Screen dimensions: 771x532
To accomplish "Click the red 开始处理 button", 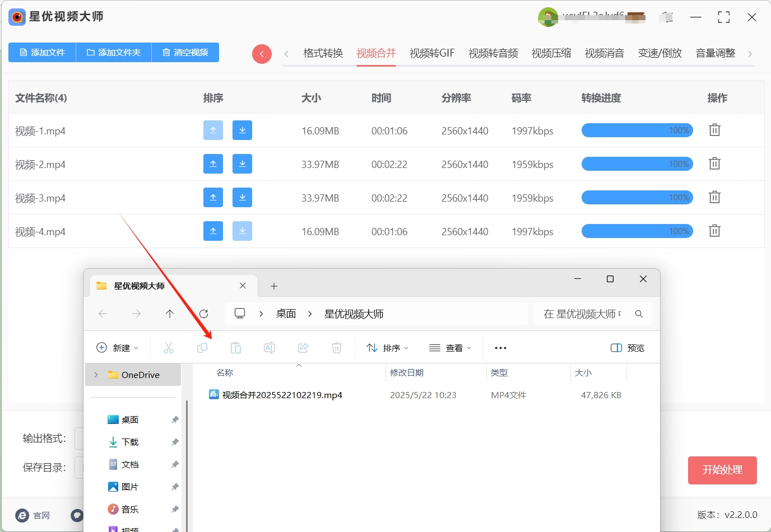I will [x=722, y=470].
